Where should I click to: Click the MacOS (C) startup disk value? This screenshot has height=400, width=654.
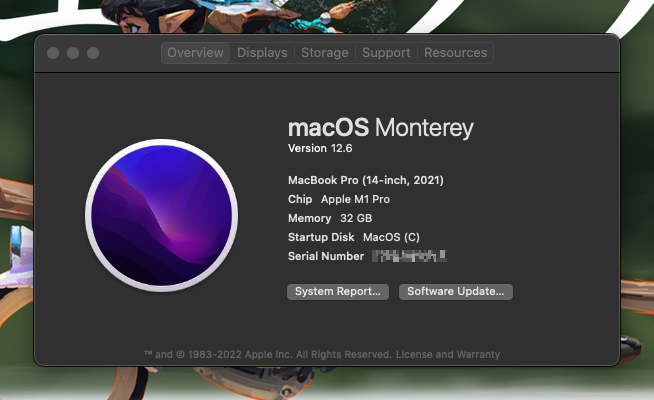391,237
